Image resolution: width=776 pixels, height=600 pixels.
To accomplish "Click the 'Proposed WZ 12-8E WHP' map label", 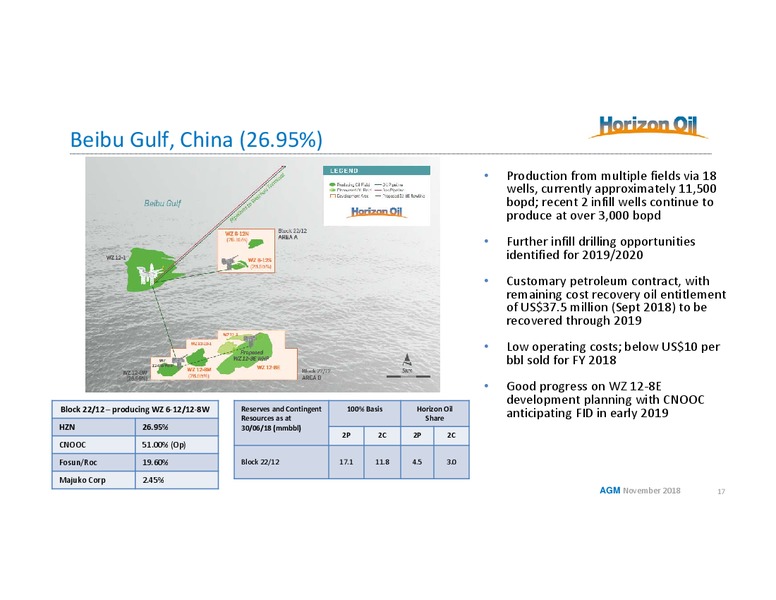I will 251,355.
